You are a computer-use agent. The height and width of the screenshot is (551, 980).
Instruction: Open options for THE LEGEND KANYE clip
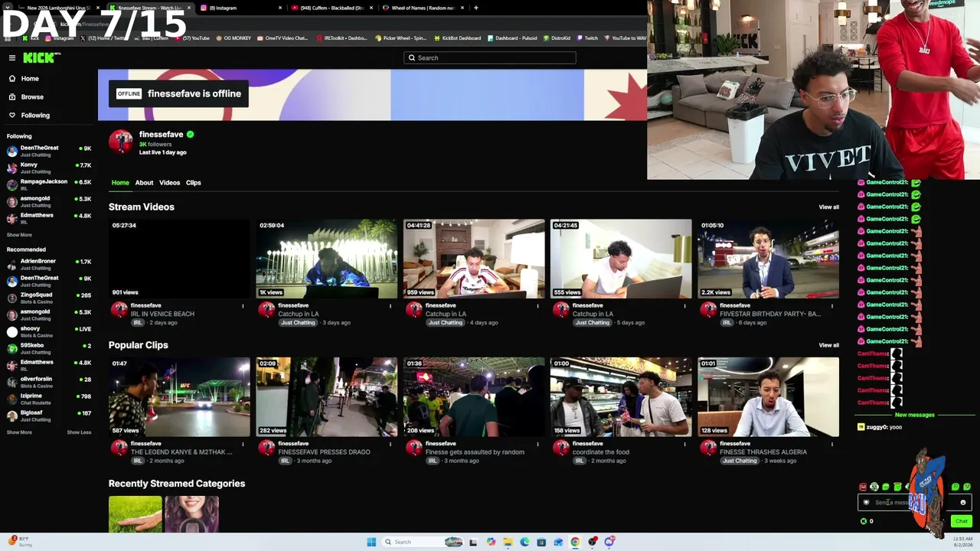coord(243,444)
